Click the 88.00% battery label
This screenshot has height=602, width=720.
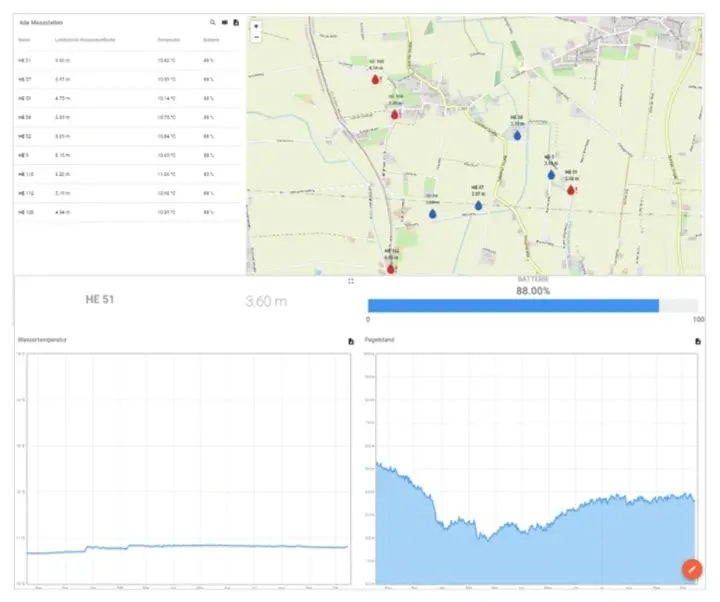[533, 291]
